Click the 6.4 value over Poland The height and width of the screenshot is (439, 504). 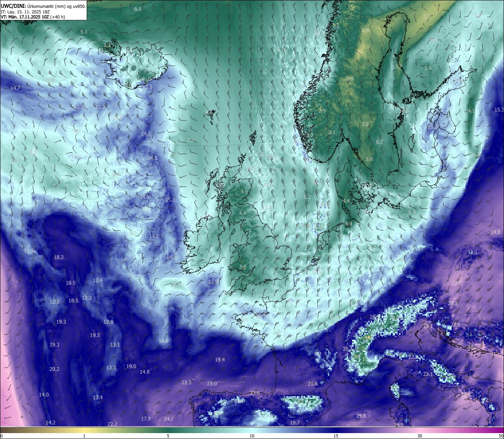tap(412, 211)
